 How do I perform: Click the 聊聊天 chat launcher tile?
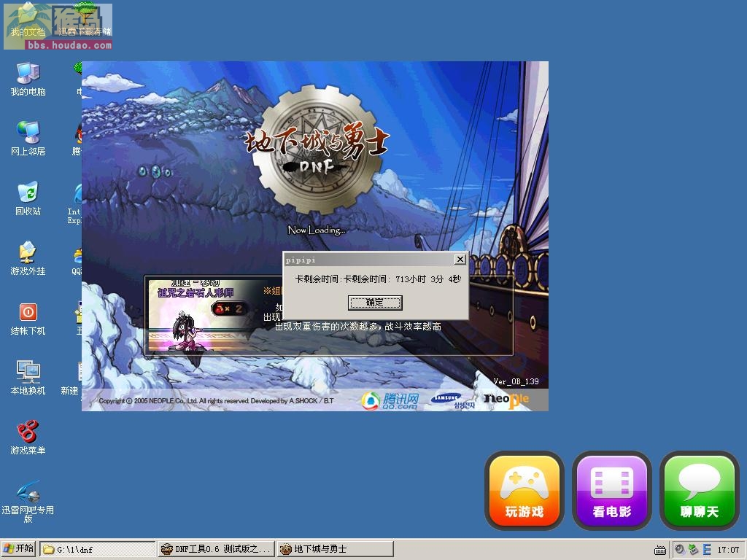[x=700, y=491]
